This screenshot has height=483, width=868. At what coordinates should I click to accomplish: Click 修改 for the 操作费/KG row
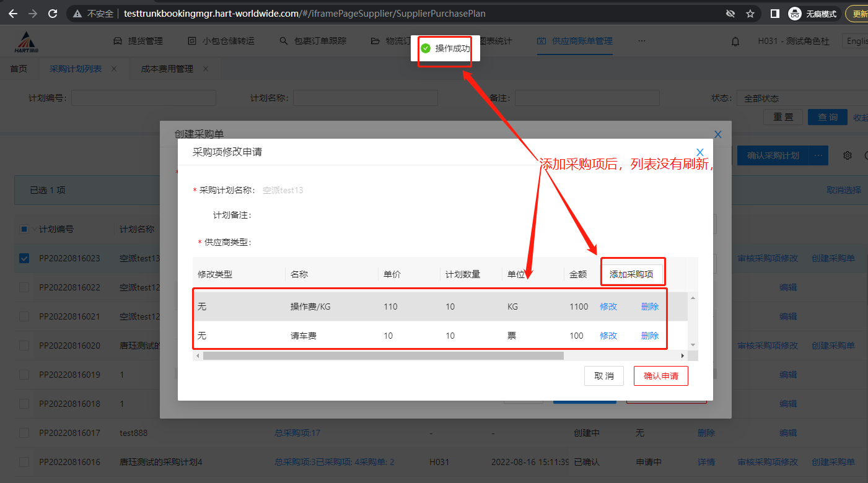(608, 307)
